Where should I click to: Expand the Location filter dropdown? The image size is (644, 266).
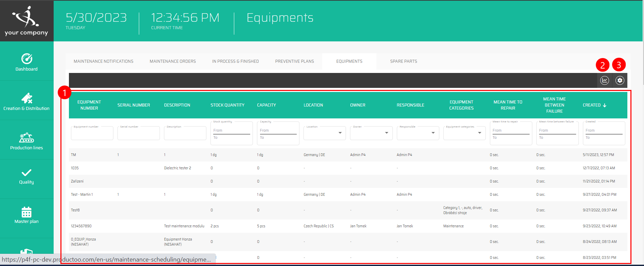click(340, 133)
